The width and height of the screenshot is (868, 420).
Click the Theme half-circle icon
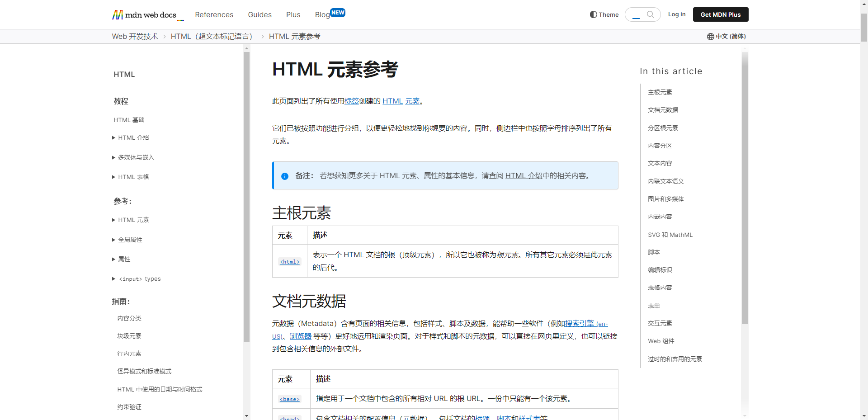[593, 14]
